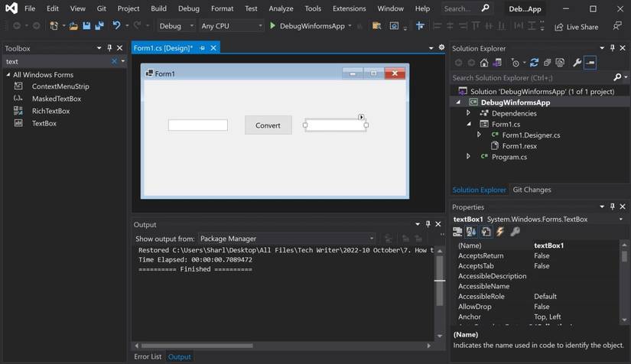Open Properties wrench icon in Solution Explorer
Image resolution: width=631 pixels, height=364 pixels.
click(577, 63)
